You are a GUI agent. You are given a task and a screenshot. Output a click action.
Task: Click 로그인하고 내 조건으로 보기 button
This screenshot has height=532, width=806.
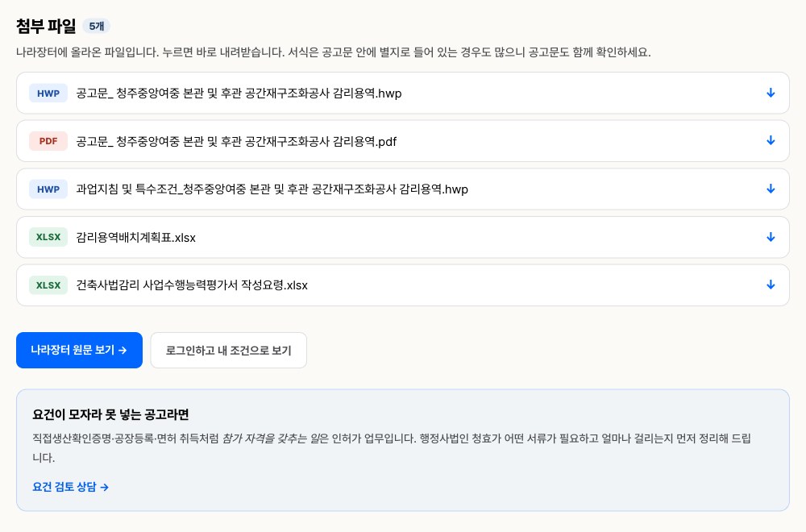pyautogui.click(x=229, y=350)
